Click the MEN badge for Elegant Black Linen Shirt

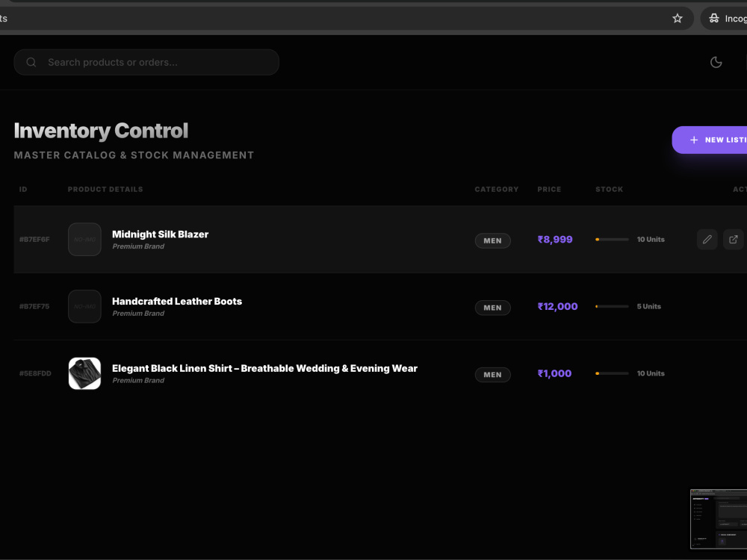click(492, 375)
